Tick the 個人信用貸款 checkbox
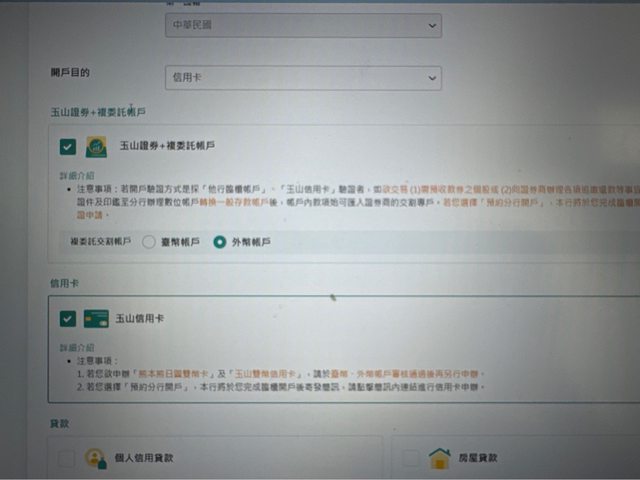640x480 pixels. (66, 458)
